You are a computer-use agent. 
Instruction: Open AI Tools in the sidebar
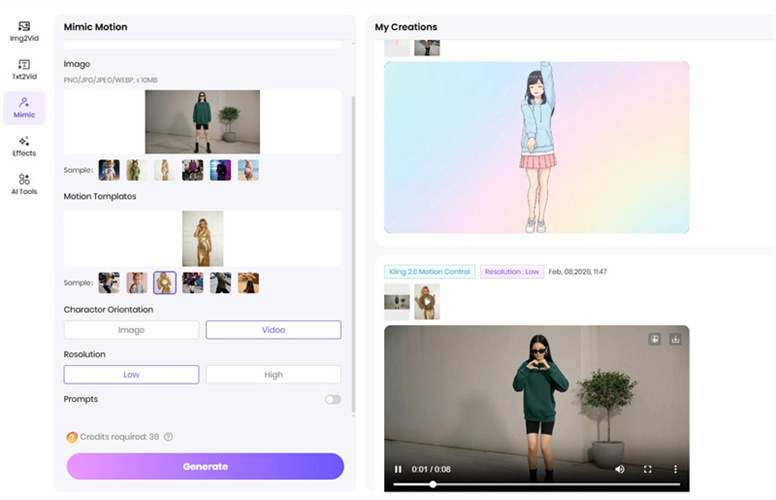tap(24, 185)
